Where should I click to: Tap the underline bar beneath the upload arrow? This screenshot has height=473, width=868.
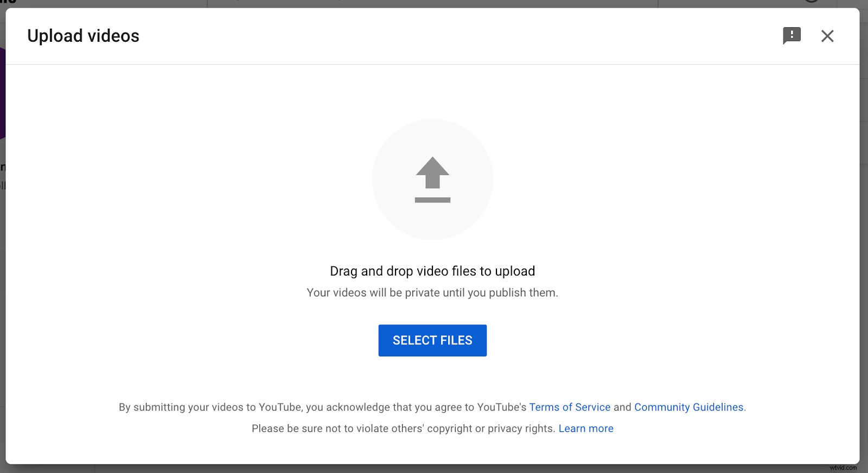pos(432,200)
